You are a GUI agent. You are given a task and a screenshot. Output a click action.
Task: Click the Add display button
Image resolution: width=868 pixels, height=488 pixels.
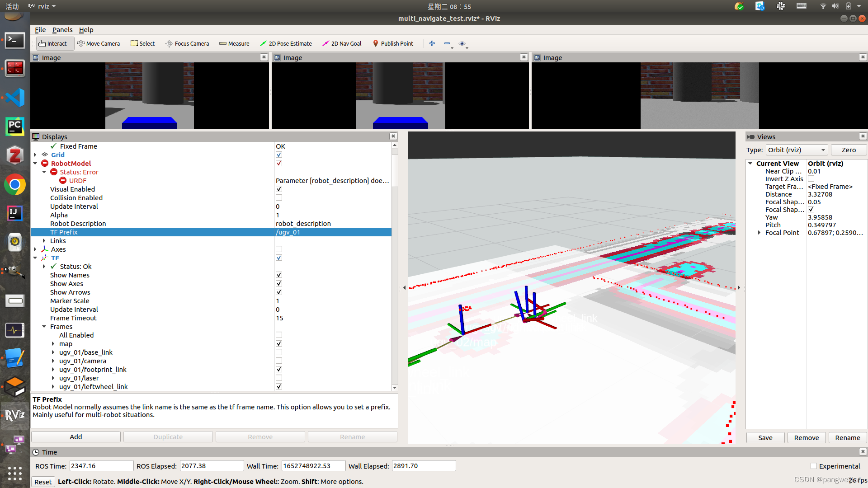76,437
